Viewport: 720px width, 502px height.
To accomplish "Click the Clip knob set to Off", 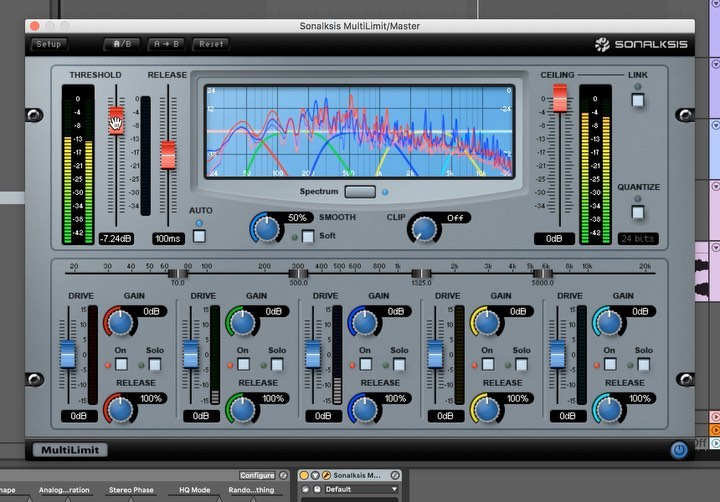I will click(424, 228).
